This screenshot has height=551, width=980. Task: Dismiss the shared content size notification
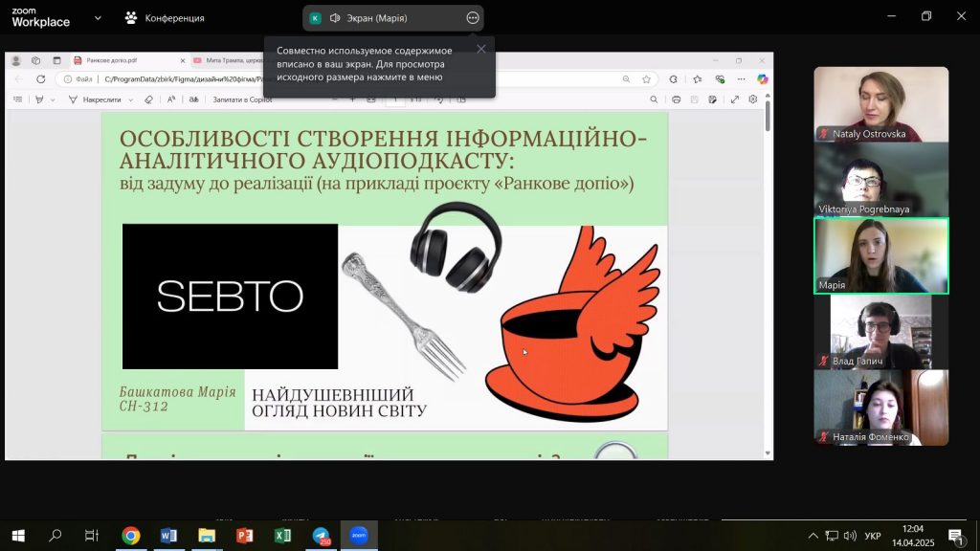point(480,49)
